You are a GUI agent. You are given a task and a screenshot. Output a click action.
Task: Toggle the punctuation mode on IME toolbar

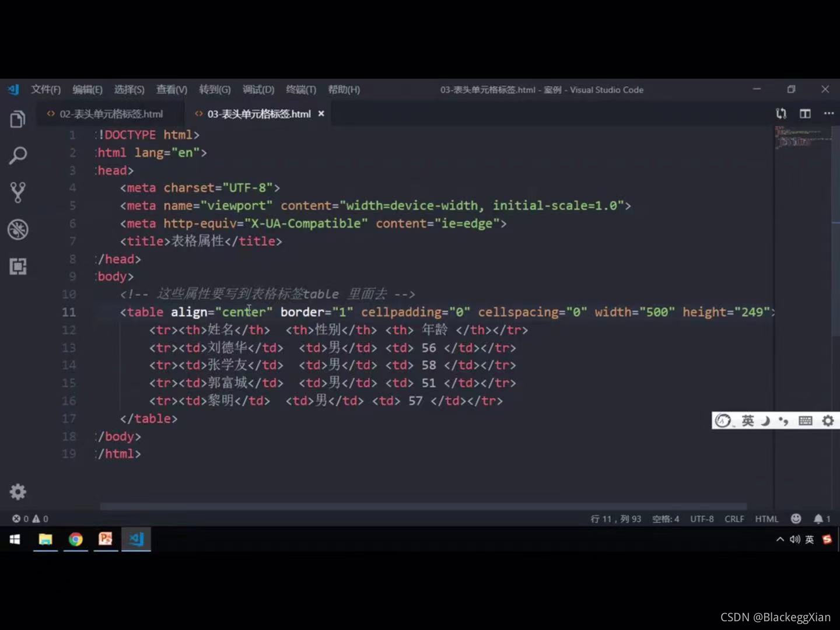pos(783,421)
